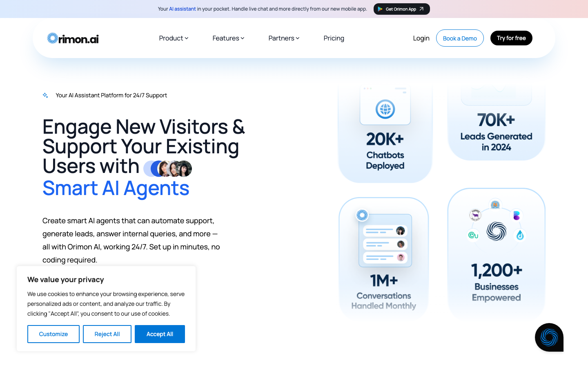Click the central Orimon swirl in the Businesses card
Image resolution: width=588 pixels, height=368 pixels.
[496, 231]
